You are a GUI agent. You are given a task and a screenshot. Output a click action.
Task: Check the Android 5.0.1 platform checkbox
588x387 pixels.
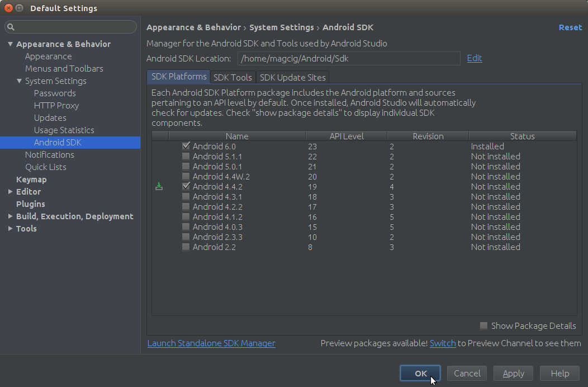[x=186, y=166]
